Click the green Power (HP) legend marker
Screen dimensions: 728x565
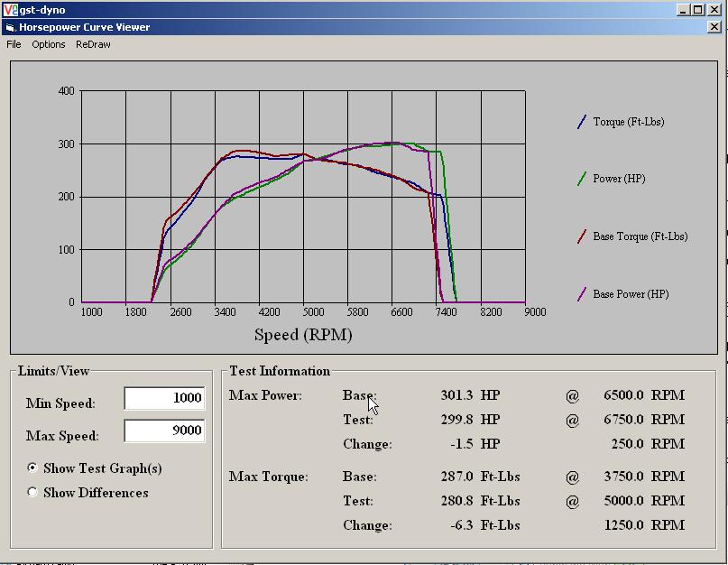[582, 179]
